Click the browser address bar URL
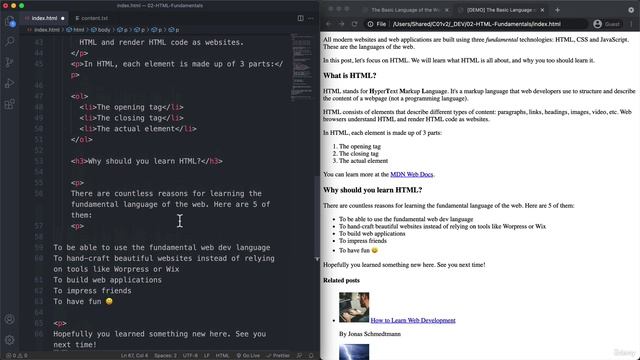The image size is (640, 360). pyautogui.click(x=476, y=24)
